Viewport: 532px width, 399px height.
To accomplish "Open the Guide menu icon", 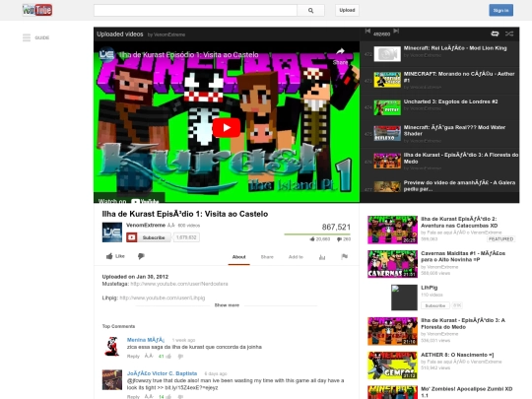I will [x=27, y=37].
